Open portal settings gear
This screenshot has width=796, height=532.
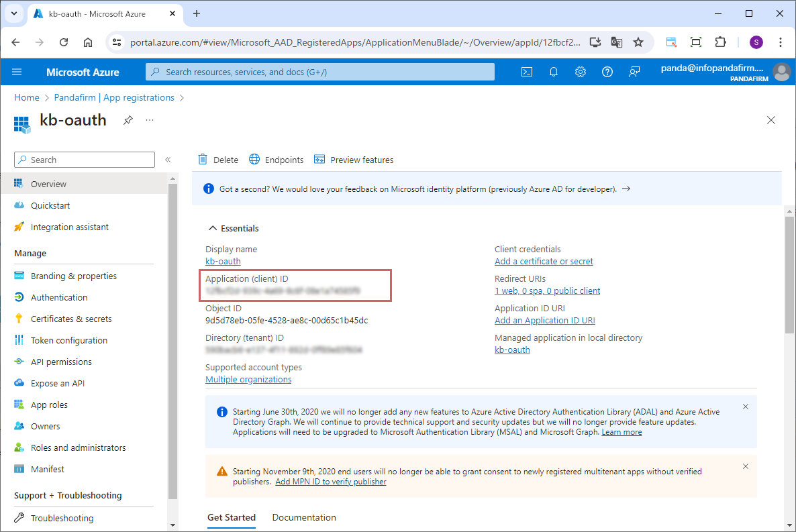(581, 72)
